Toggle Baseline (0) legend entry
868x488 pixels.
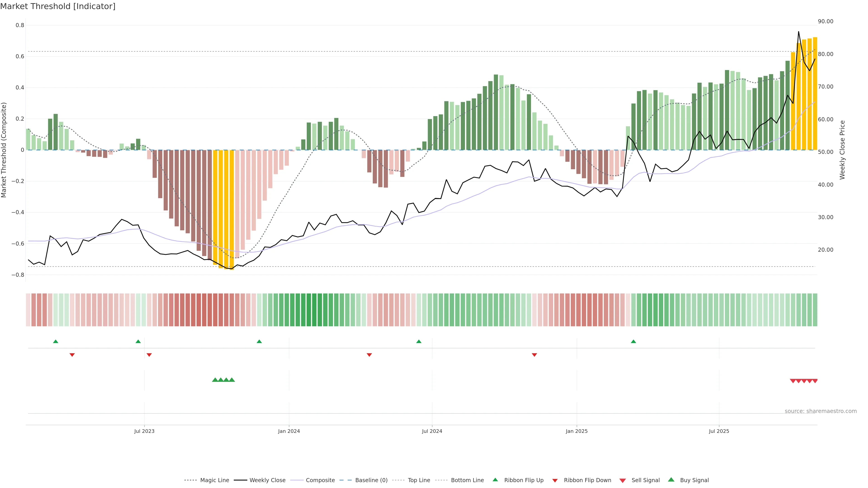point(371,480)
